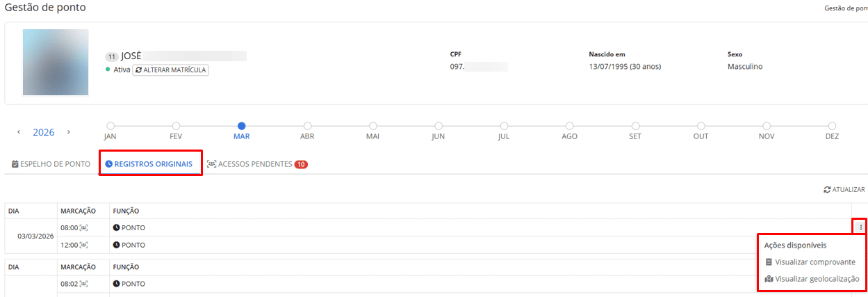This screenshot has height=297, width=868.
Task: Click the Atualizar refresh button
Action: pos(844,189)
